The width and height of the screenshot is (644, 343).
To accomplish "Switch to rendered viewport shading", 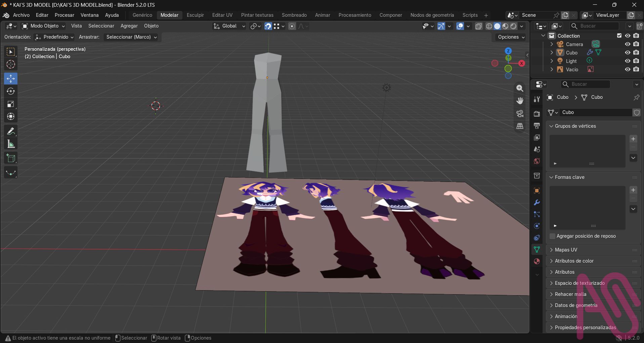I will [x=513, y=26].
